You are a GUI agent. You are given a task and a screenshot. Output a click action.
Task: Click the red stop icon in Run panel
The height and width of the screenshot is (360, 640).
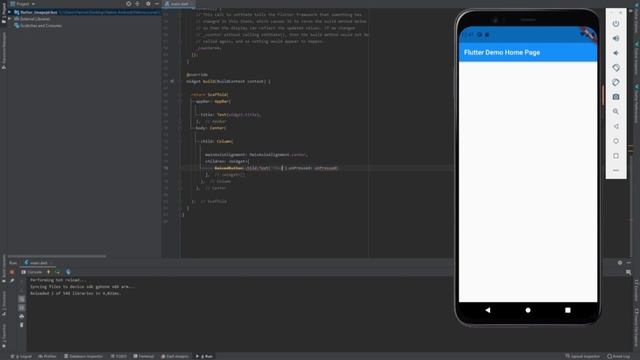tap(12, 272)
